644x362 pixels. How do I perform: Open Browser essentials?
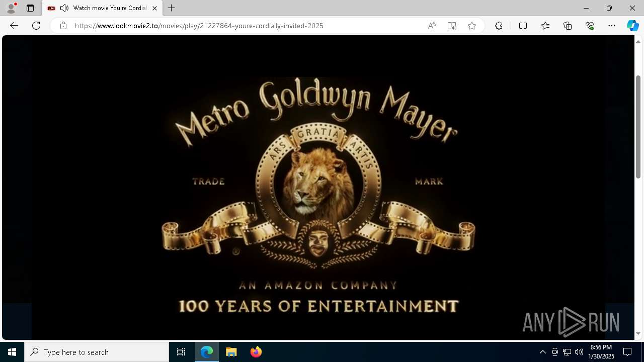[x=590, y=26]
